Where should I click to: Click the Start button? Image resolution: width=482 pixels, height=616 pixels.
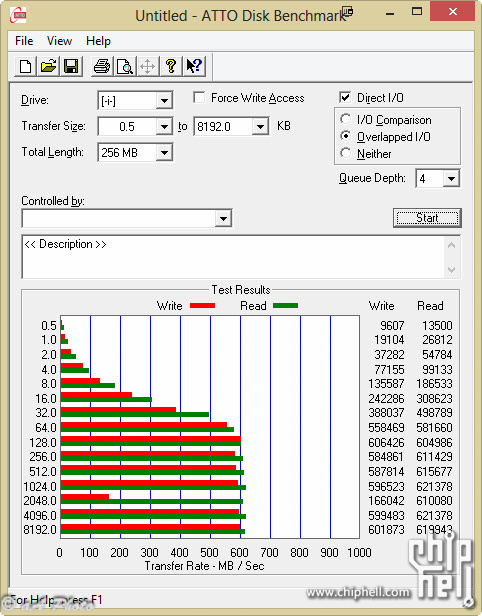[427, 218]
